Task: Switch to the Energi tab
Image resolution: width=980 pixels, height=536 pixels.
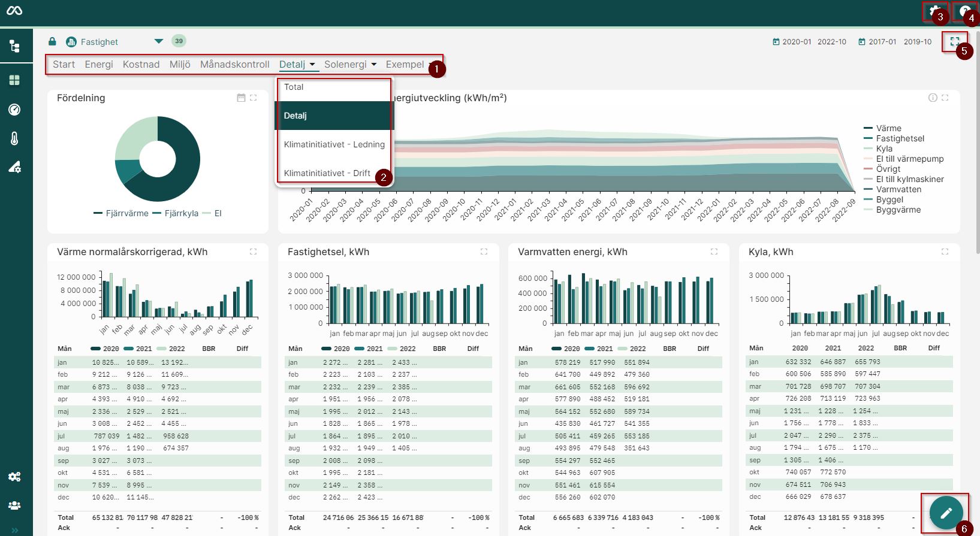Action: pos(99,64)
